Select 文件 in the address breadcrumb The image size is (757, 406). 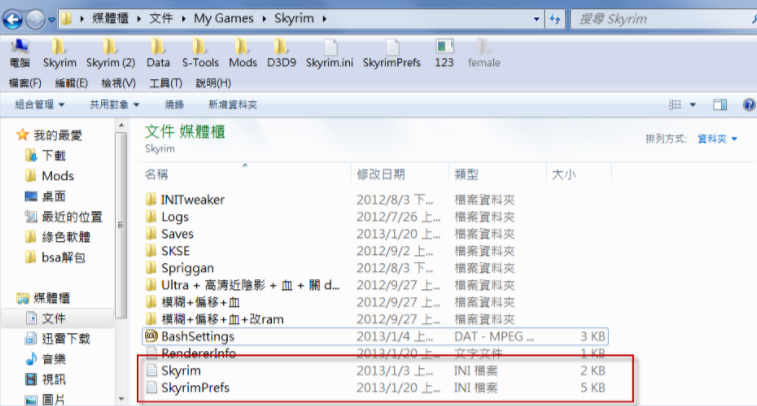coord(161,18)
